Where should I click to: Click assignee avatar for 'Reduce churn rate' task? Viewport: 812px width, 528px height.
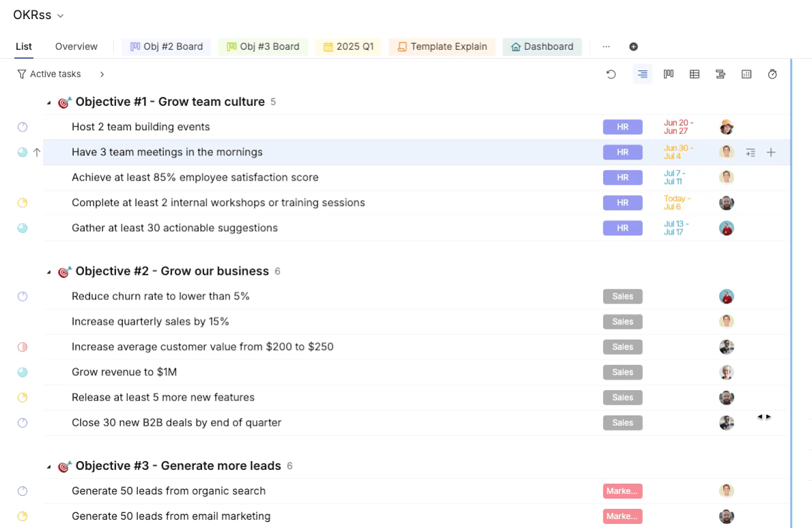(x=727, y=297)
